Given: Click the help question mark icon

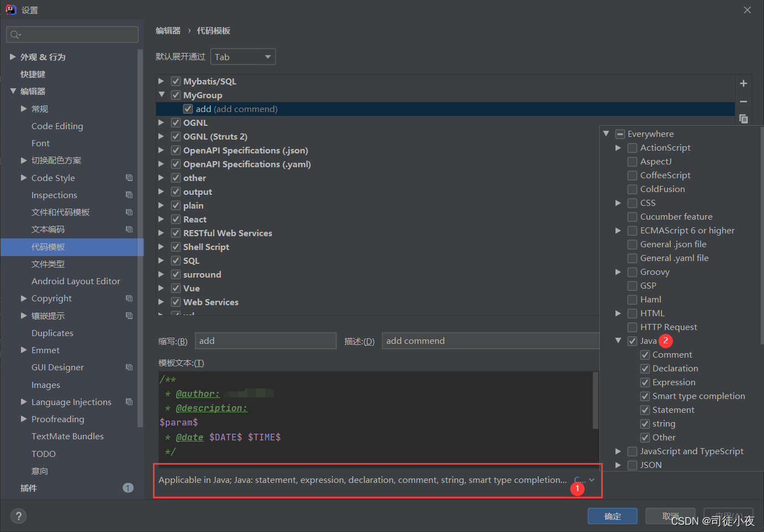Looking at the screenshot, I should 18,516.
